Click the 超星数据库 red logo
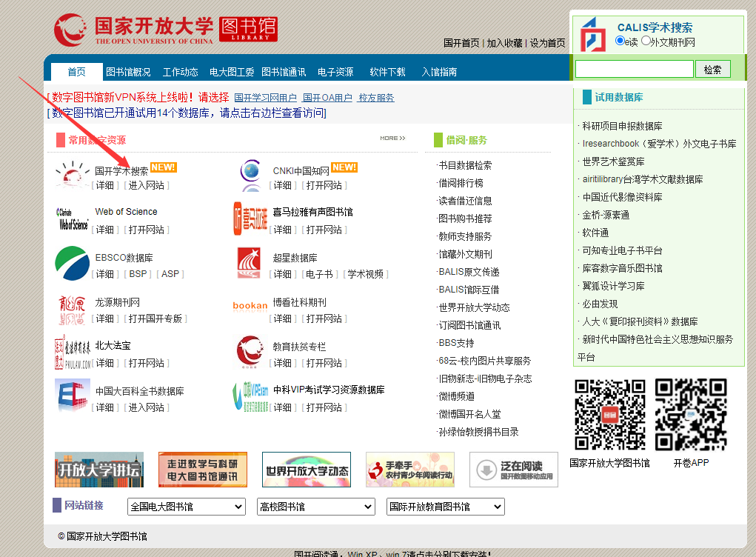 [249, 263]
